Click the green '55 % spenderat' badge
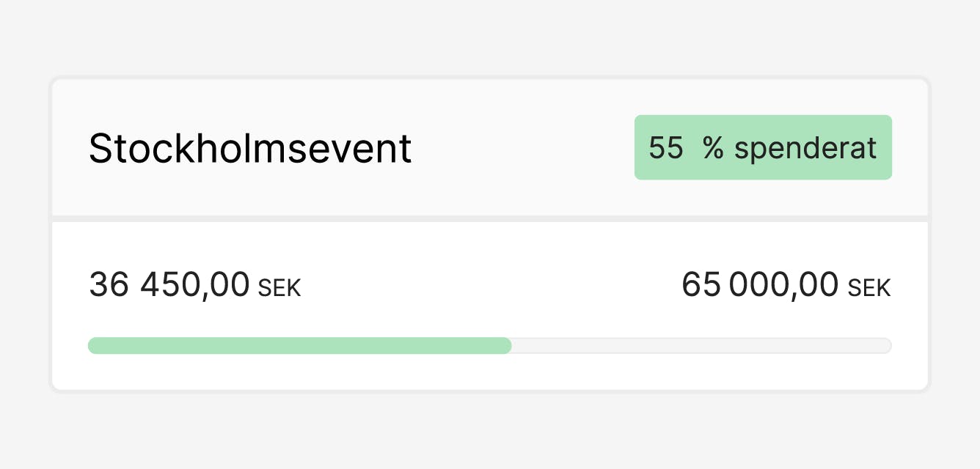980x469 pixels. [763, 147]
